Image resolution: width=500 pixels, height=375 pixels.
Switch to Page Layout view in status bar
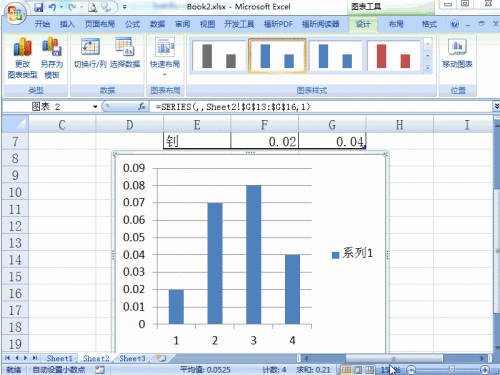(x=358, y=370)
